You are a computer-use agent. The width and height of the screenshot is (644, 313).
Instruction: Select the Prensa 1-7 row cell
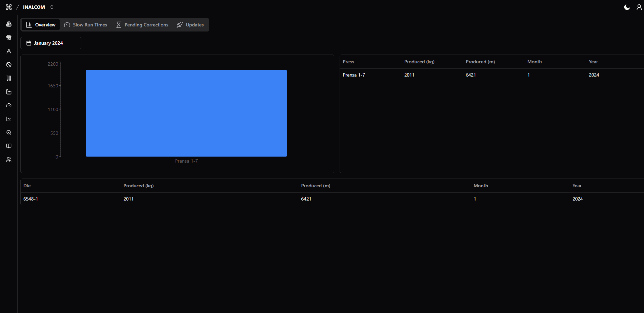click(x=354, y=75)
